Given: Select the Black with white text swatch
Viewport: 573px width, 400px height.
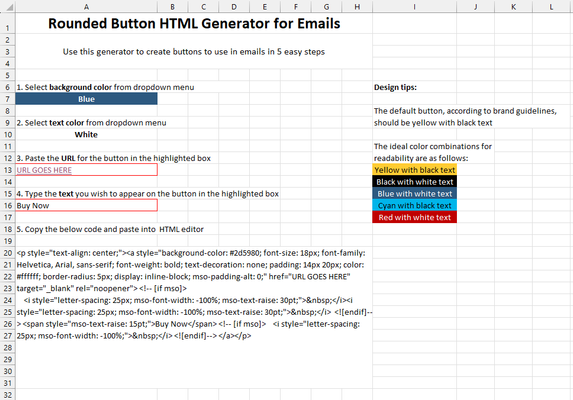Looking at the screenshot, I should [x=414, y=182].
